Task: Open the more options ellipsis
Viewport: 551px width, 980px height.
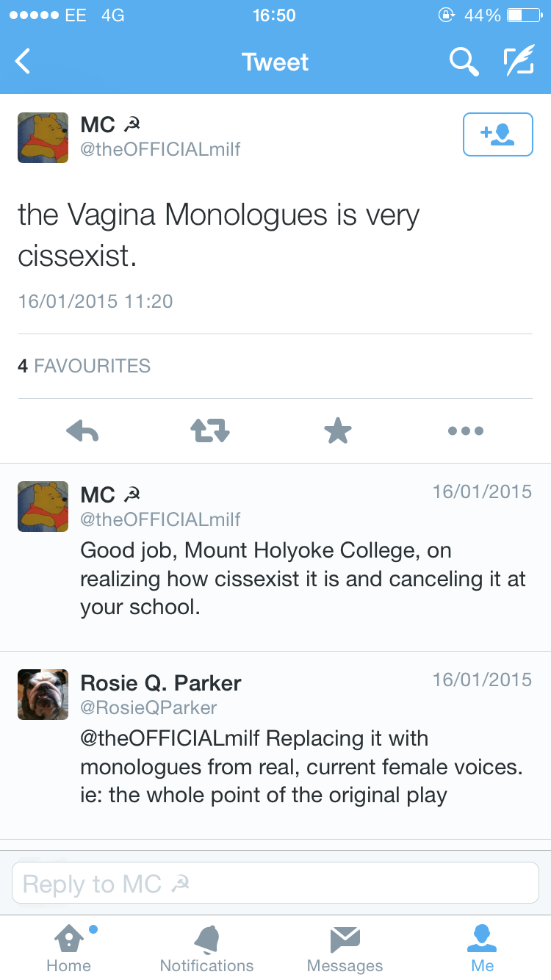Action: [466, 431]
